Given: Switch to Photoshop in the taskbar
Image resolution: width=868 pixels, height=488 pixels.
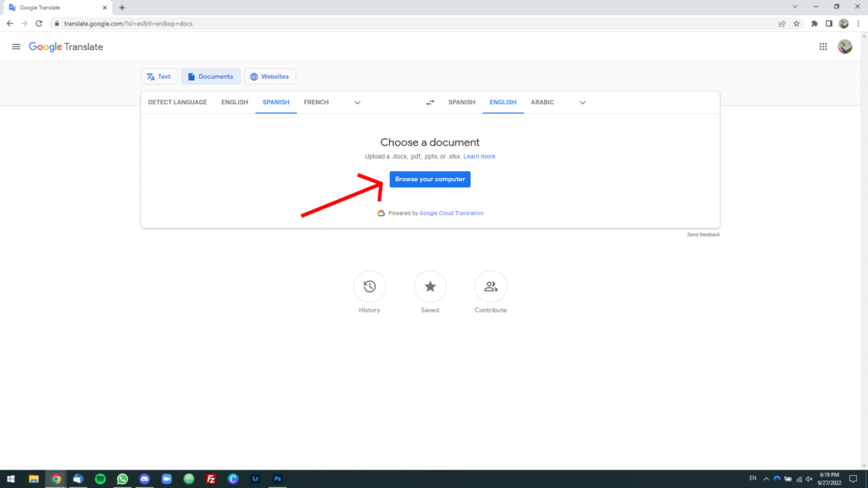Looking at the screenshot, I should pos(277,480).
